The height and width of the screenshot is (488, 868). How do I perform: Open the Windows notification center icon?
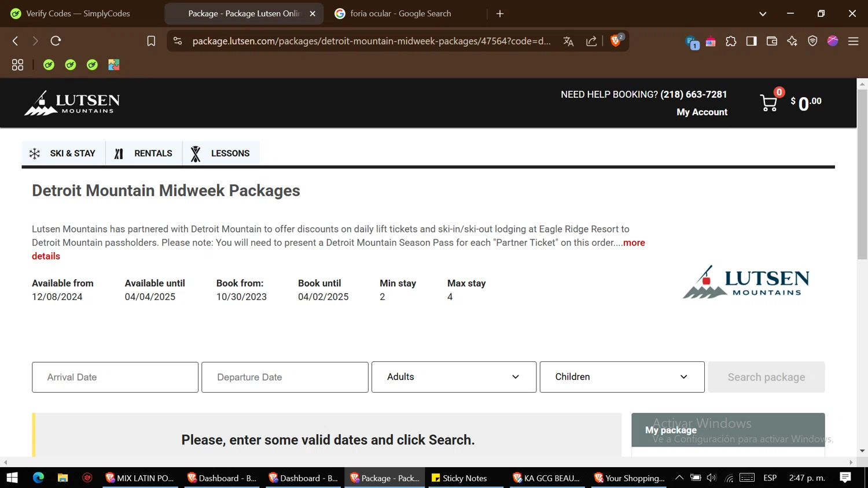tap(845, 478)
